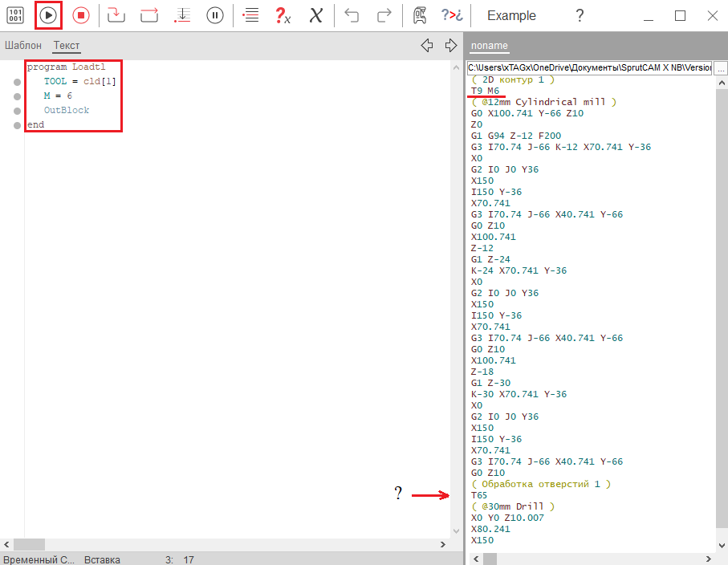Toggle breakpoint using the red-dot lines icon
The height and width of the screenshot is (565, 728).
coord(250,15)
